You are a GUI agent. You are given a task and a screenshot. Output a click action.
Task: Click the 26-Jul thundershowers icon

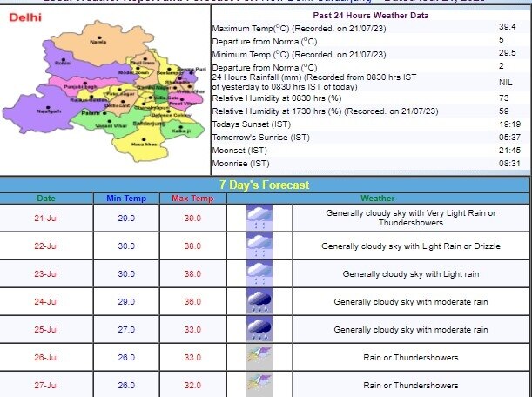(x=259, y=357)
